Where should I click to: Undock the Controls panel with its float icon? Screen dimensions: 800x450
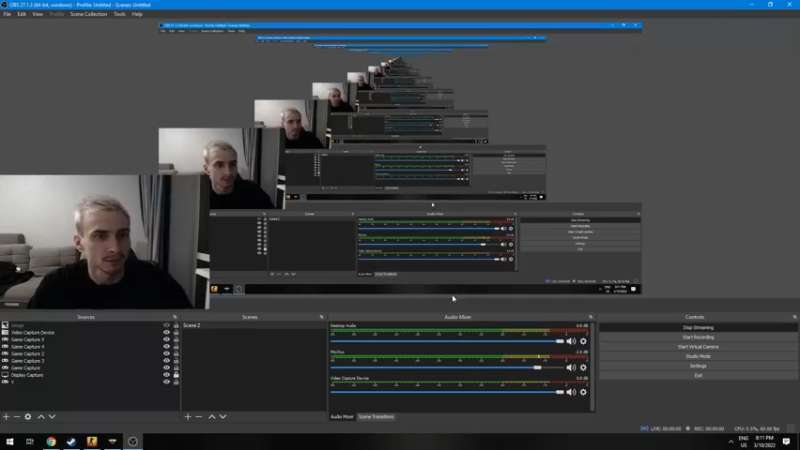794,317
